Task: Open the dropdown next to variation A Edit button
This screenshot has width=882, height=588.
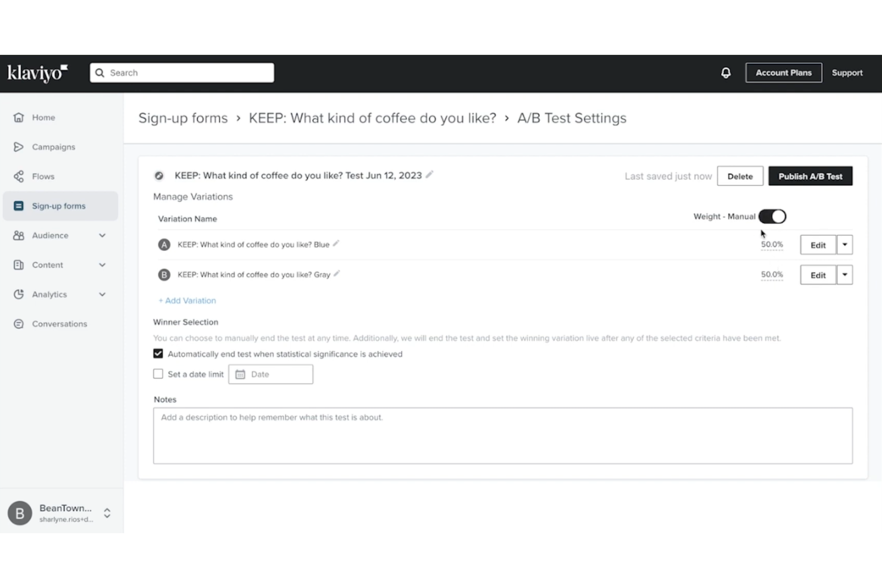Action: 844,244
